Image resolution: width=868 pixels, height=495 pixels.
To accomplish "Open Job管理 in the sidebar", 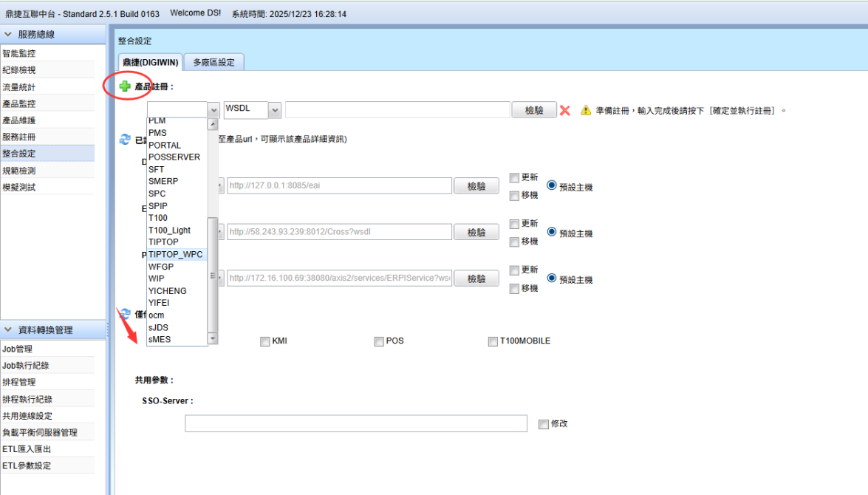I will (17, 349).
